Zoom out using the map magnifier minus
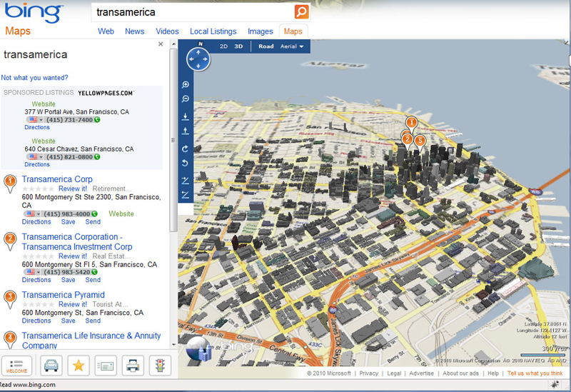 click(x=186, y=99)
